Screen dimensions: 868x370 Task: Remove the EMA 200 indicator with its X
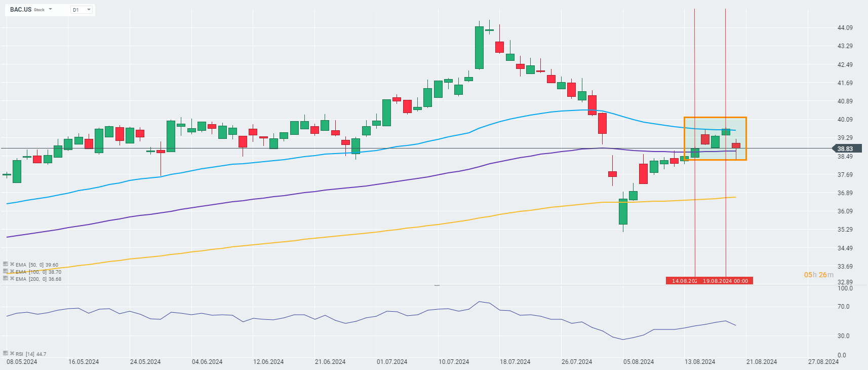click(x=12, y=278)
